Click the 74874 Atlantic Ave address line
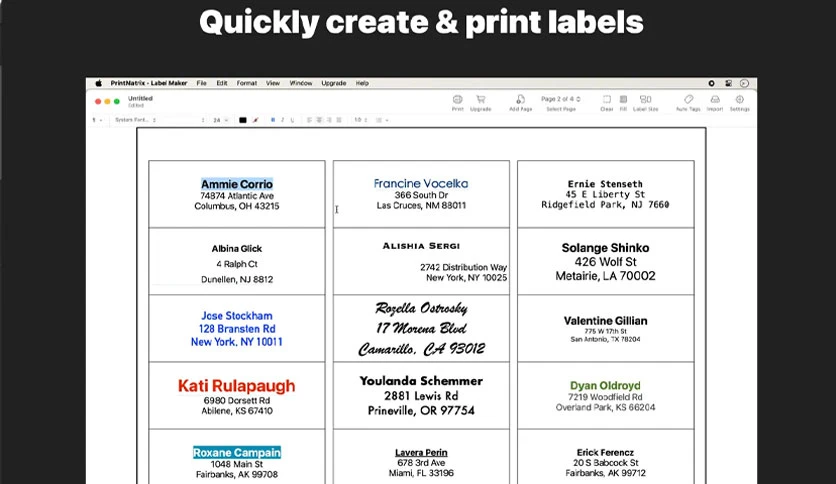Image resolution: width=836 pixels, height=484 pixels. pos(237,196)
